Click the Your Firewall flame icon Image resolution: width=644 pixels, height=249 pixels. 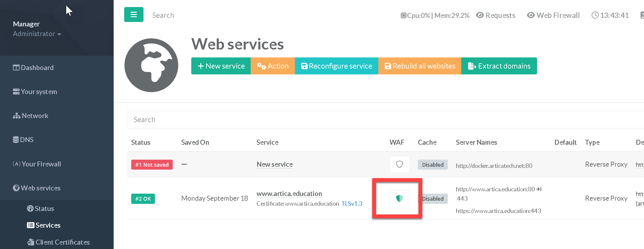point(16,164)
